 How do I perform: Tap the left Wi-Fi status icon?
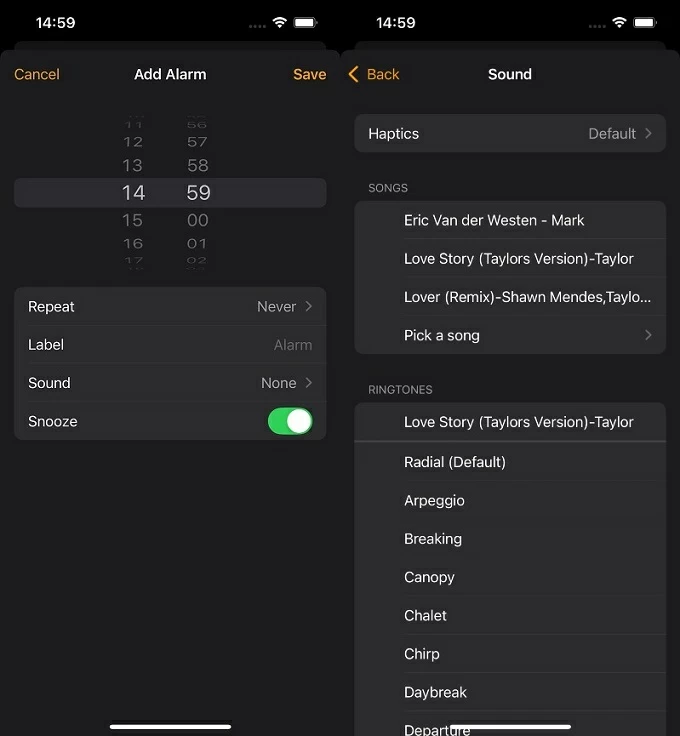279,22
